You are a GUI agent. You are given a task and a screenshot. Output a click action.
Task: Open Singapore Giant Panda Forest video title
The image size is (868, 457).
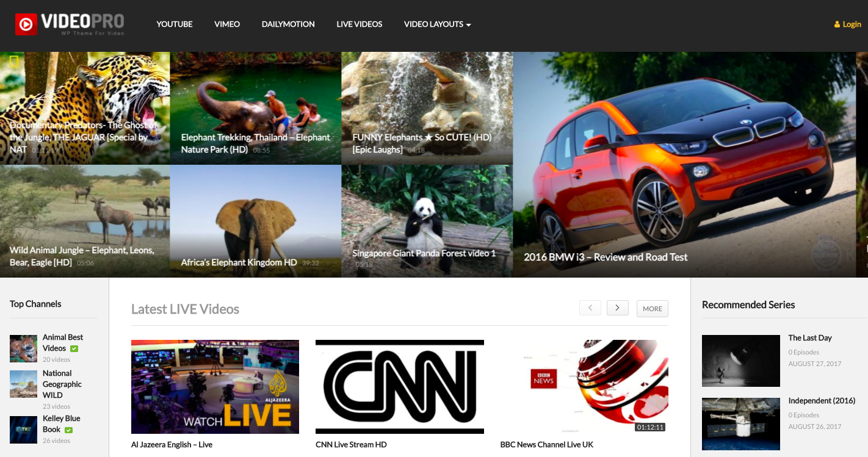tap(424, 253)
